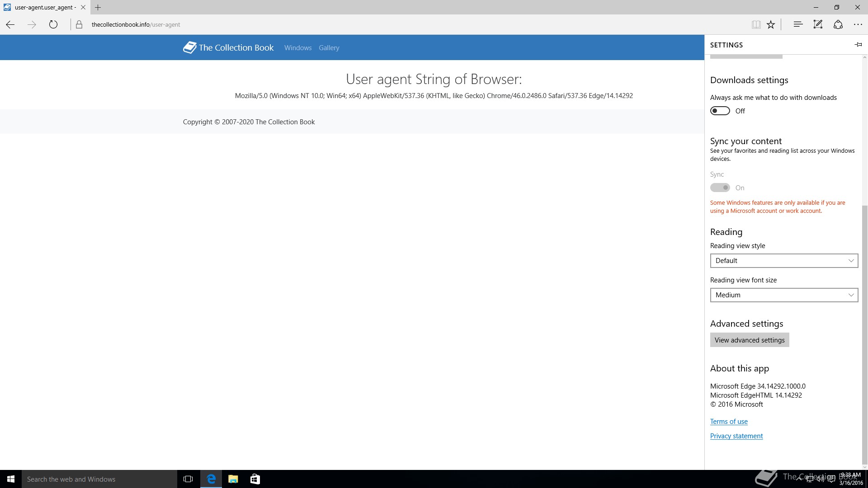Refresh the current page

pyautogui.click(x=53, y=24)
